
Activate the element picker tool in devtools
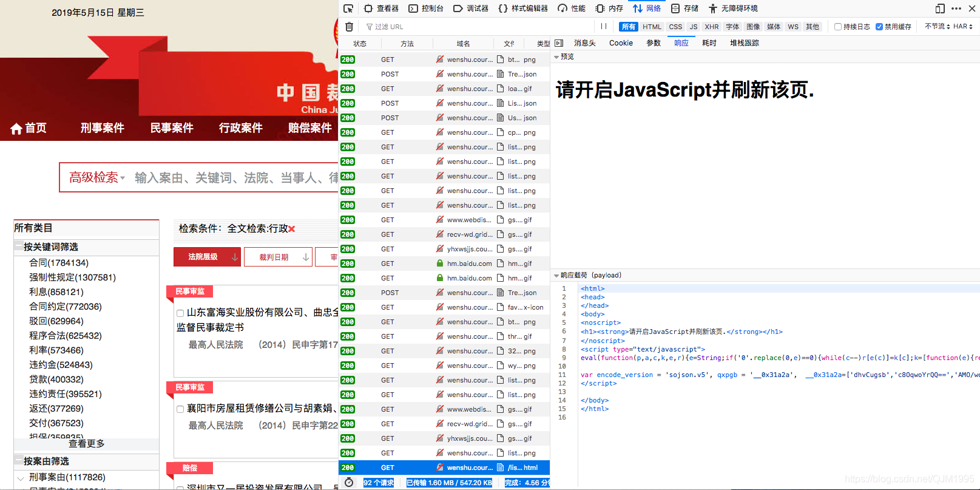(x=348, y=9)
